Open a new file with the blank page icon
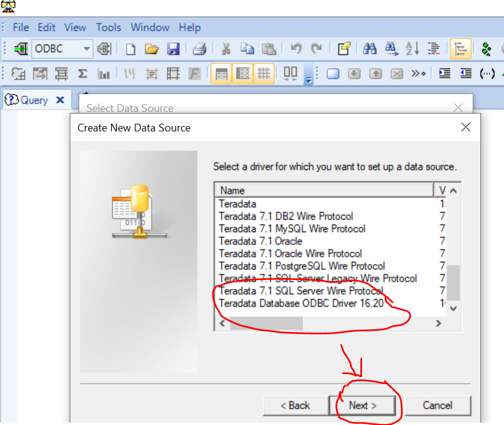504x425 pixels. click(130, 49)
